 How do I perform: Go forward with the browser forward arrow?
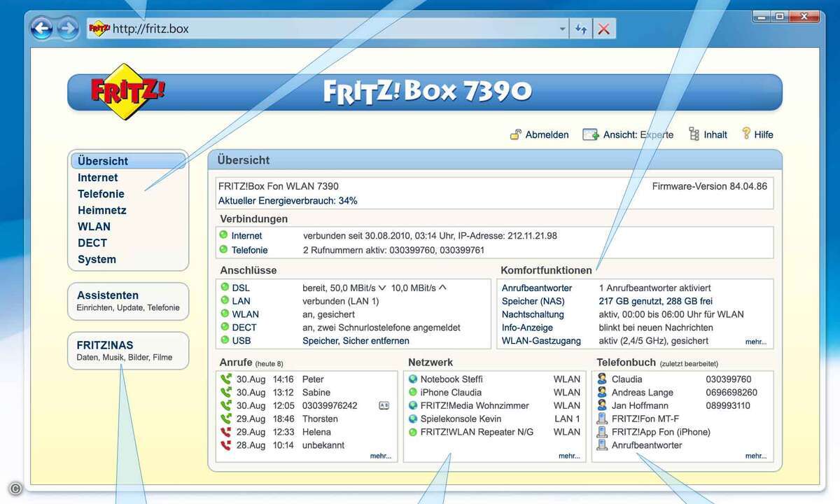(x=67, y=29)
